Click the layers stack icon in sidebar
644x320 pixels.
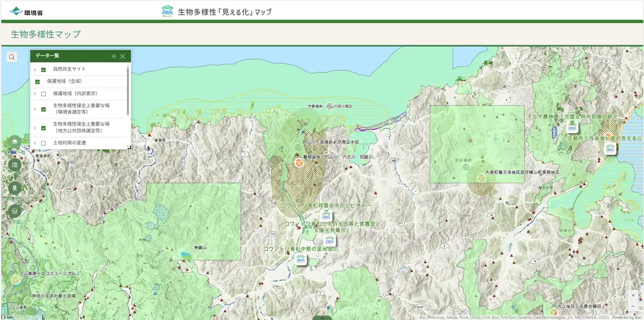tap(15, 141)
